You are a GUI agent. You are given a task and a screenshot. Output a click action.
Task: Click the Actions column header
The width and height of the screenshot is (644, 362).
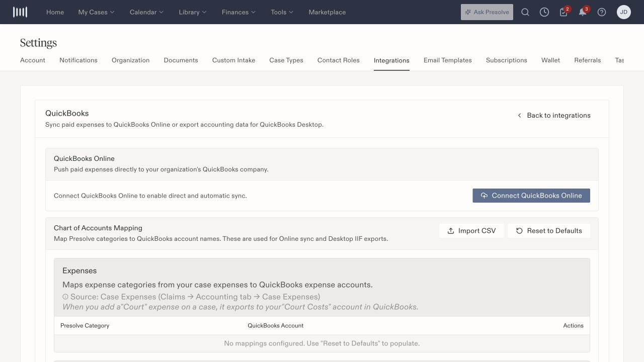coord(573,326)
